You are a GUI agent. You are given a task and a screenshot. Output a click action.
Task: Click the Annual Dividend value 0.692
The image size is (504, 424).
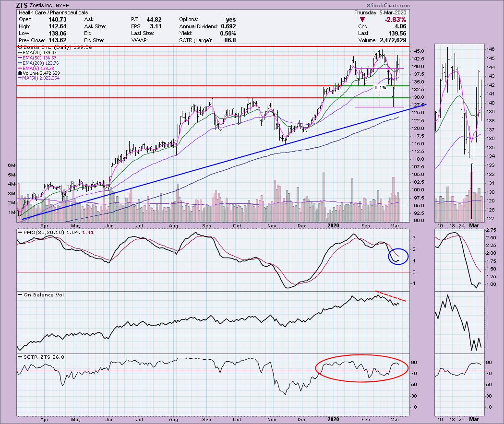pos(228,27)
